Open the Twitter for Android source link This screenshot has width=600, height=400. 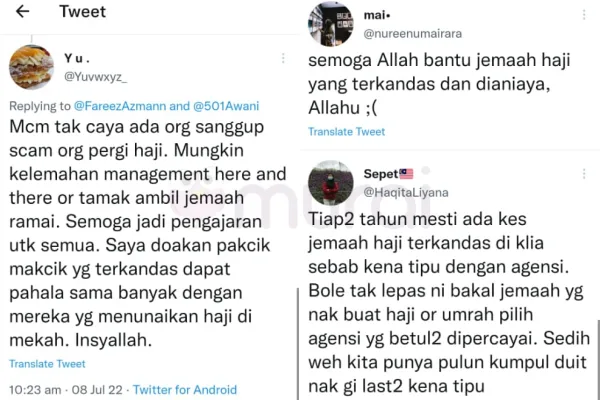tap(185, 390)
